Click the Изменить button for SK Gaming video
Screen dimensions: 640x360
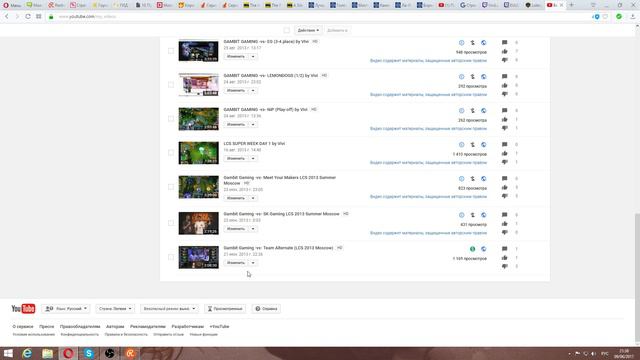[x=236, y=229]
